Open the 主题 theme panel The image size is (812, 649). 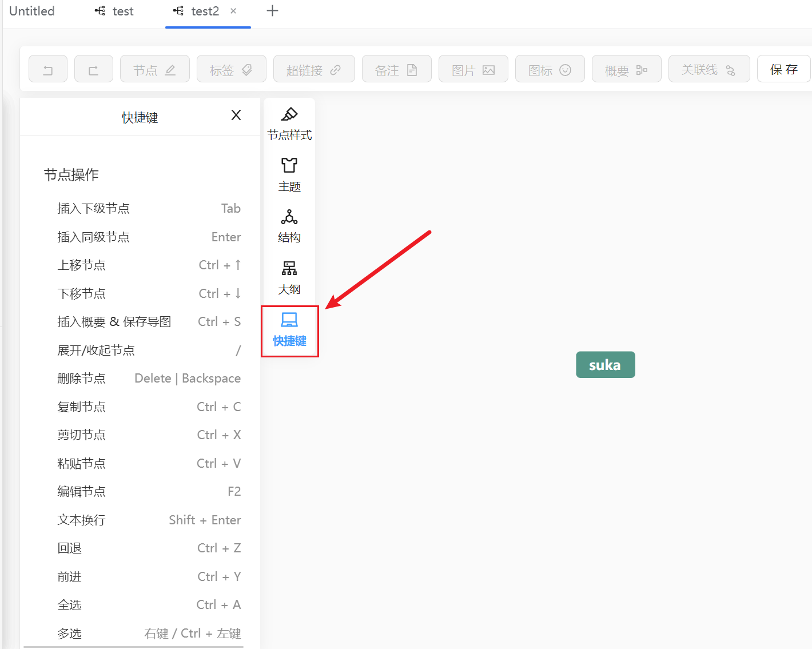[289, 175]
